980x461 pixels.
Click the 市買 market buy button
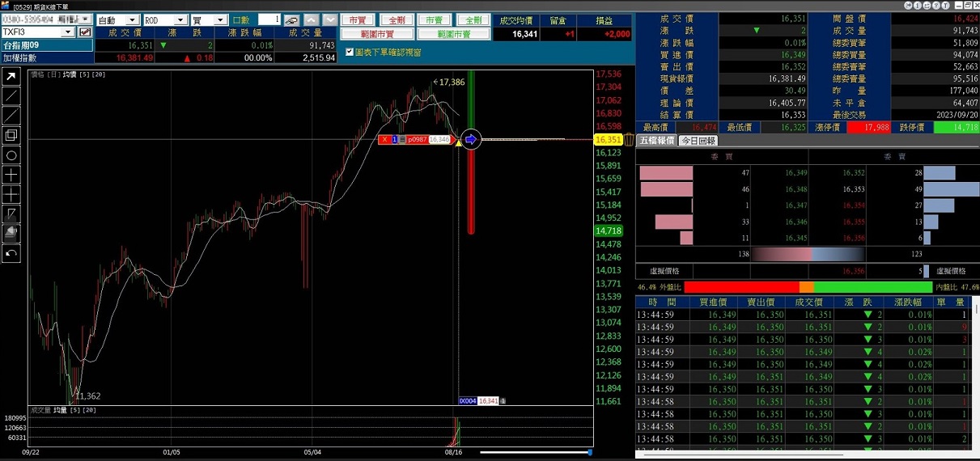[356, 20]
